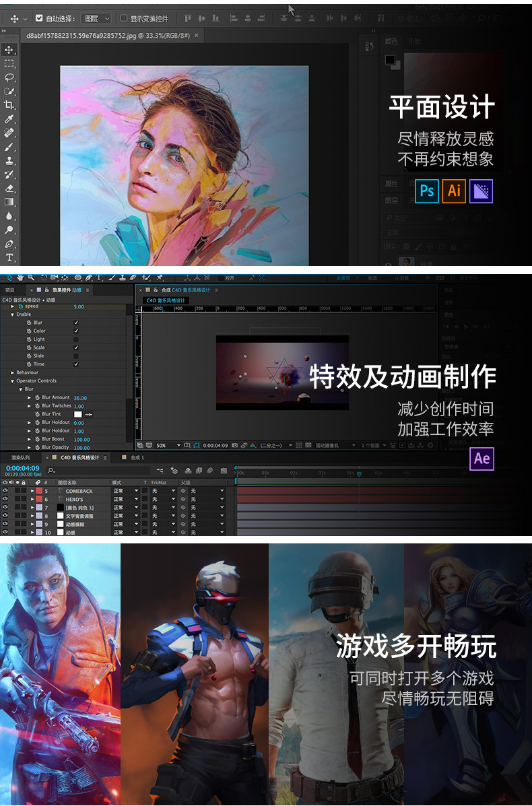Select the Clone Stamp tool
This screenshot has height=806, width=532.
pyautogui.click(x=9, y=161)
